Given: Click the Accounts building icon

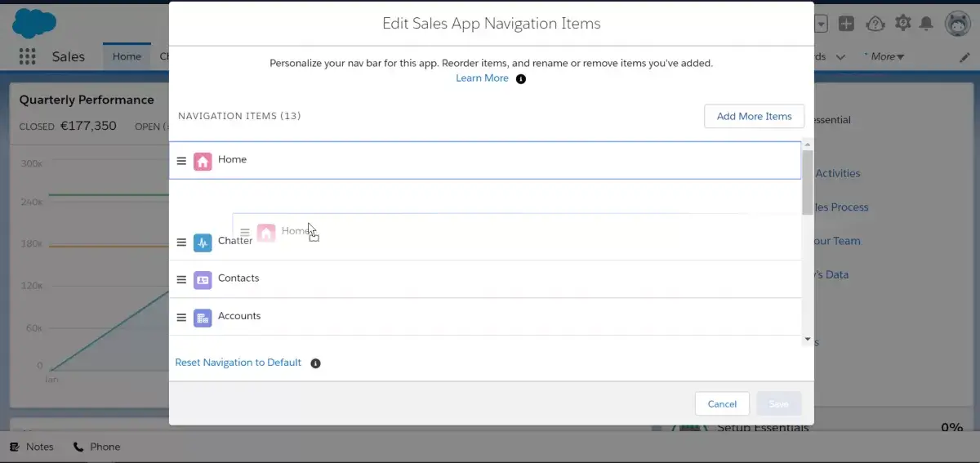Looking at the screenshot, I should point(203,318).
